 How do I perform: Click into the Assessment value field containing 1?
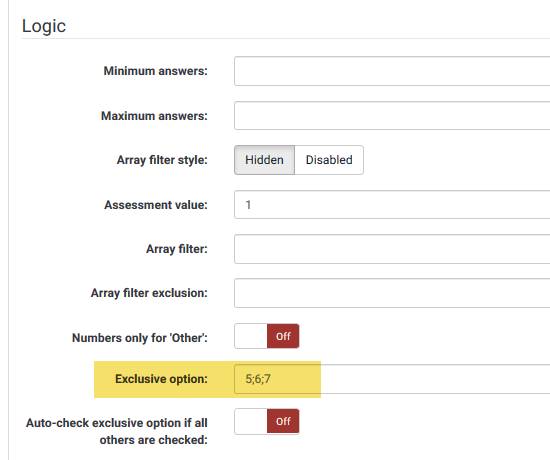(392, 205)
